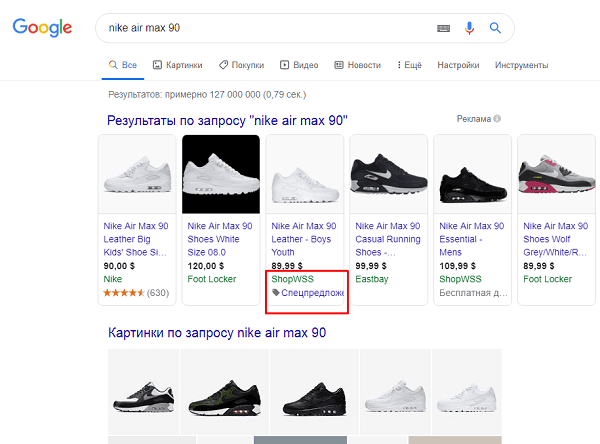Open the Результаты по запросу shopping results heading
600x444 pixels.
(x=227, y=120)
